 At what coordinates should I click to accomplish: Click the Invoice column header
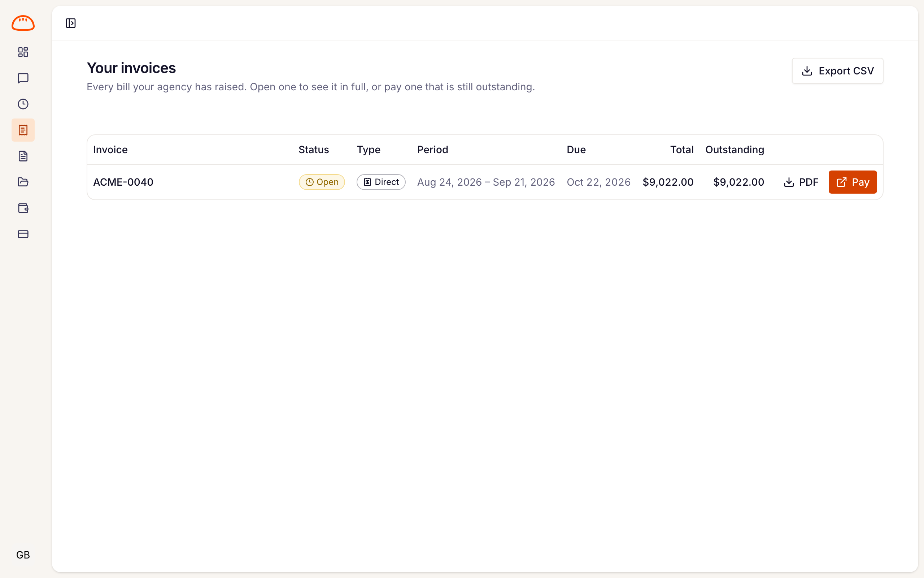[x=110, y=150]
